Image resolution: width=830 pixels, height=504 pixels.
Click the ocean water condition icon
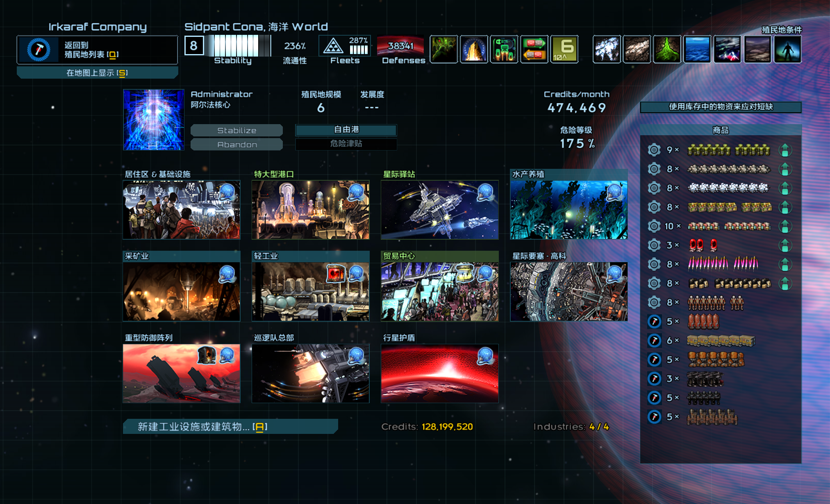(697, 50)
